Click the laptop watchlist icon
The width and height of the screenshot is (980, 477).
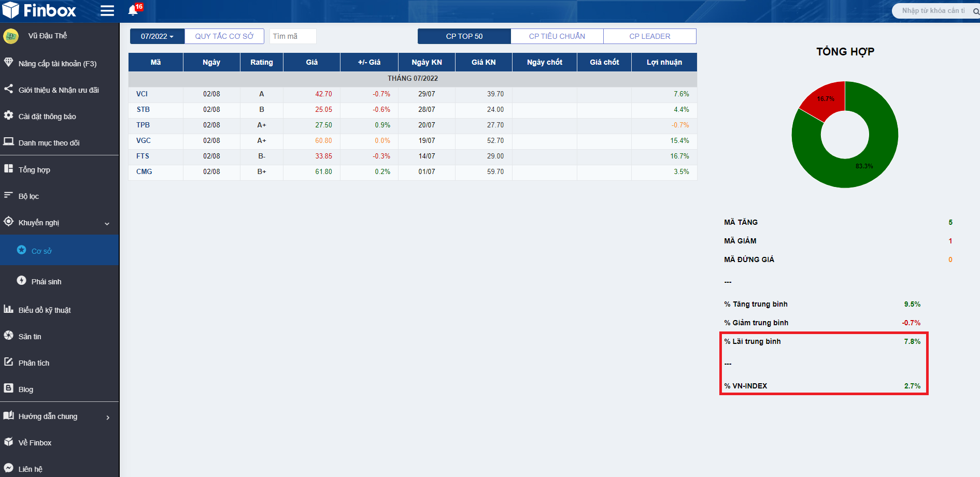(x=8, y=141)
